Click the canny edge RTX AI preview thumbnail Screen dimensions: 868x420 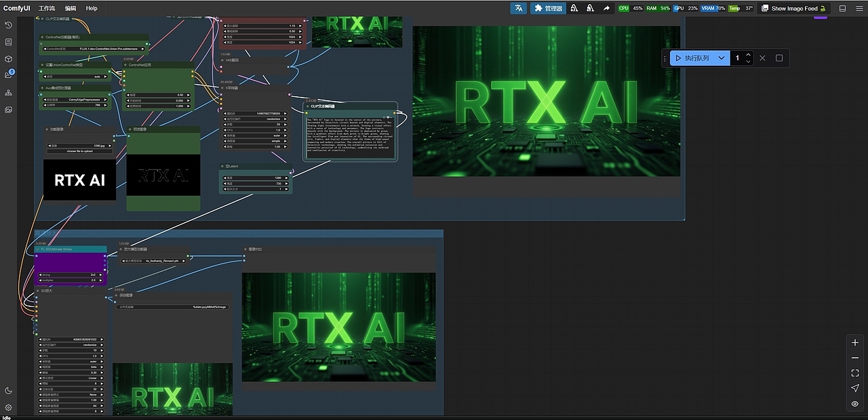coord(163,175)
